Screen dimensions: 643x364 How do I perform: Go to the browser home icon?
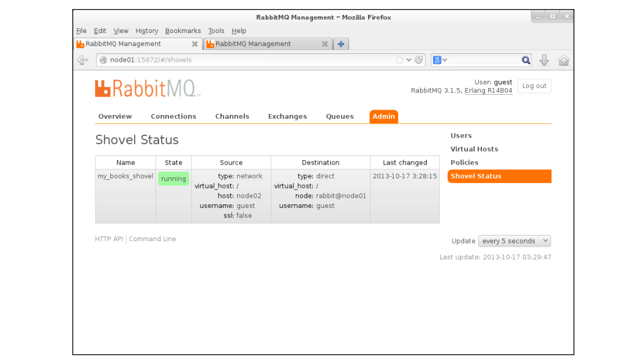point(563,60)
